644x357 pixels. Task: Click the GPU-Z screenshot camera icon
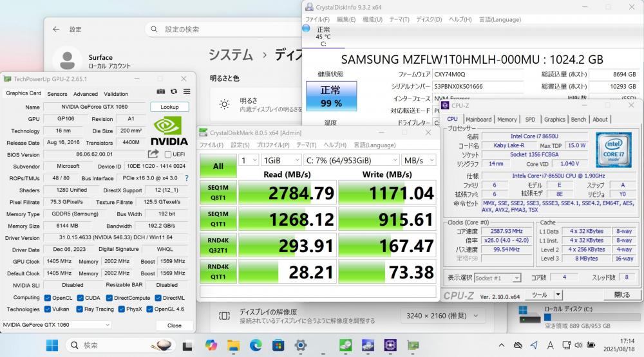160,91
